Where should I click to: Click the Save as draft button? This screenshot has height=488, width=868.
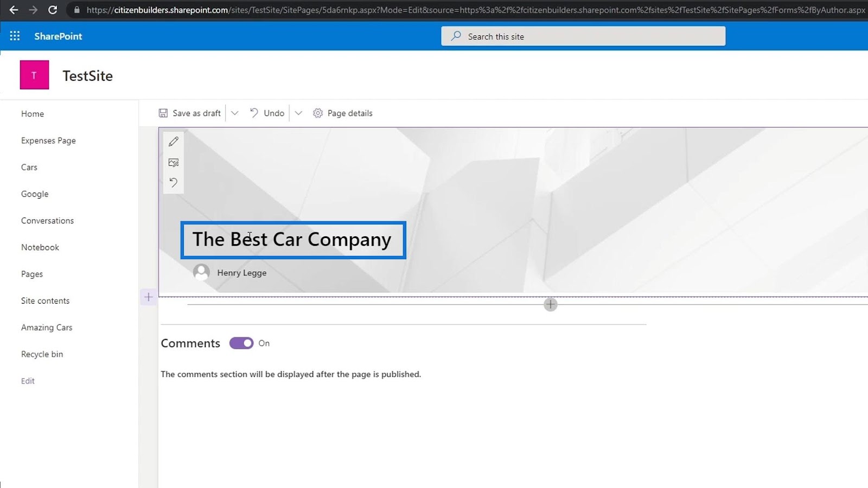tap(190, 113)
